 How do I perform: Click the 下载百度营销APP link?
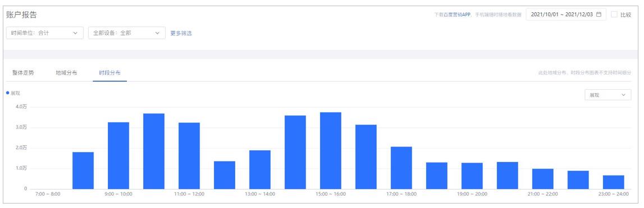[452, 15]
